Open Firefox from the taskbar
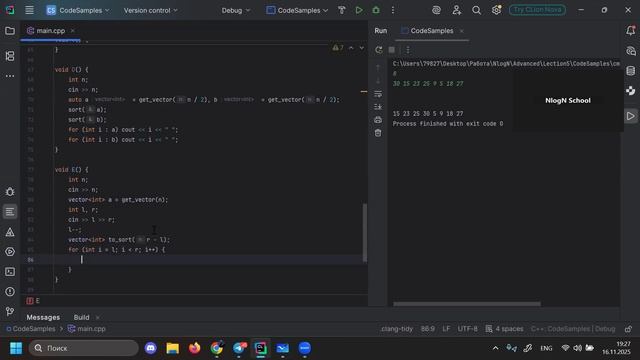This screenshot has width=640, height=360. 195,348
